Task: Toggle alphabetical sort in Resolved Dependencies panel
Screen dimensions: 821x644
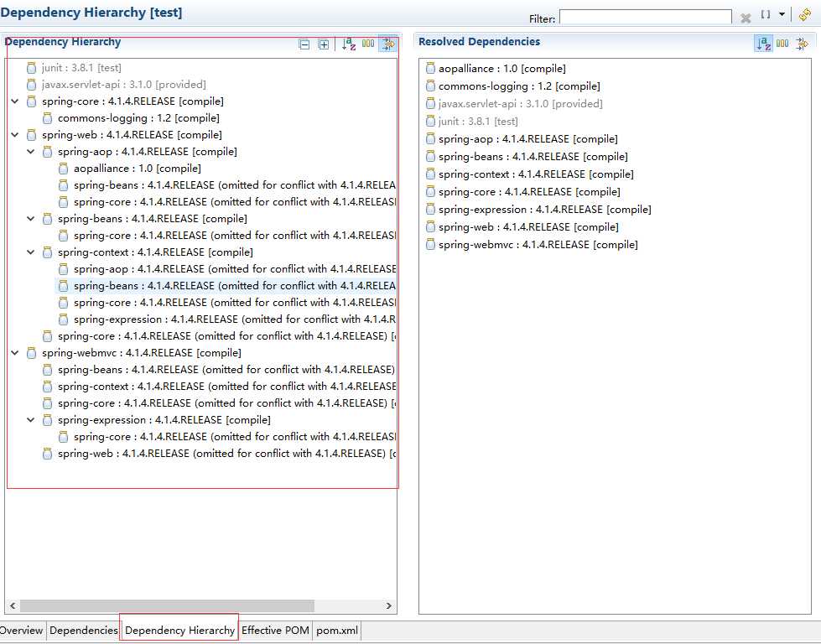Action: (x=763, y=44)
